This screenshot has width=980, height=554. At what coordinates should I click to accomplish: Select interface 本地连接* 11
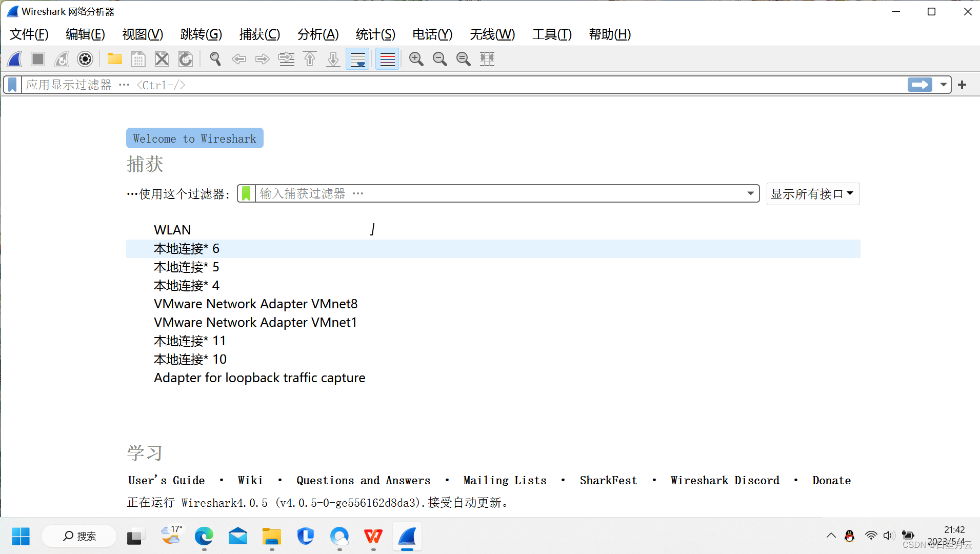pyautogui.click(x=493, y=341)
